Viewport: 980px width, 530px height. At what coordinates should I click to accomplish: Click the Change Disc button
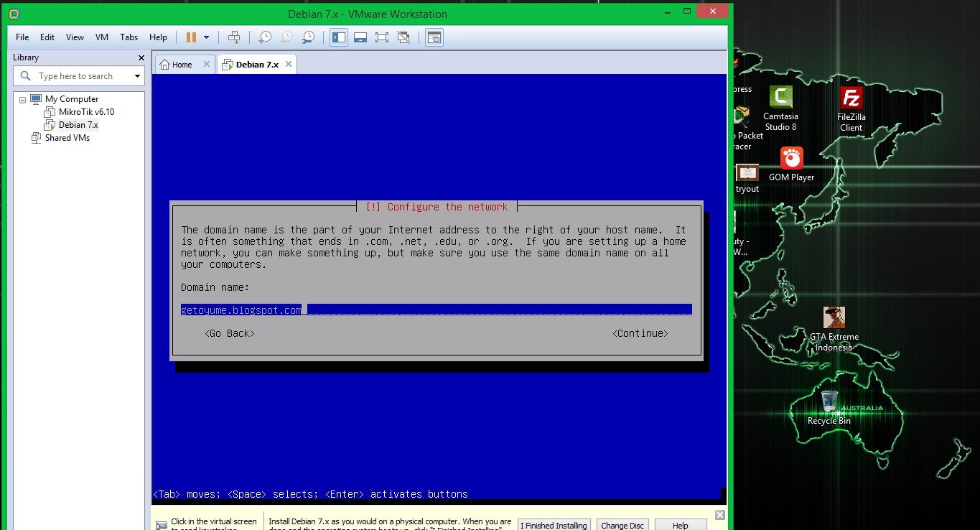tap(622, 526)
